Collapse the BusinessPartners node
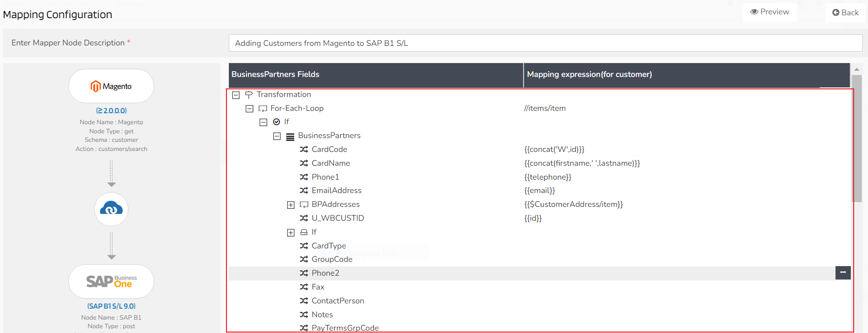This screenshot has width=868, height=333. click(277, 136)
